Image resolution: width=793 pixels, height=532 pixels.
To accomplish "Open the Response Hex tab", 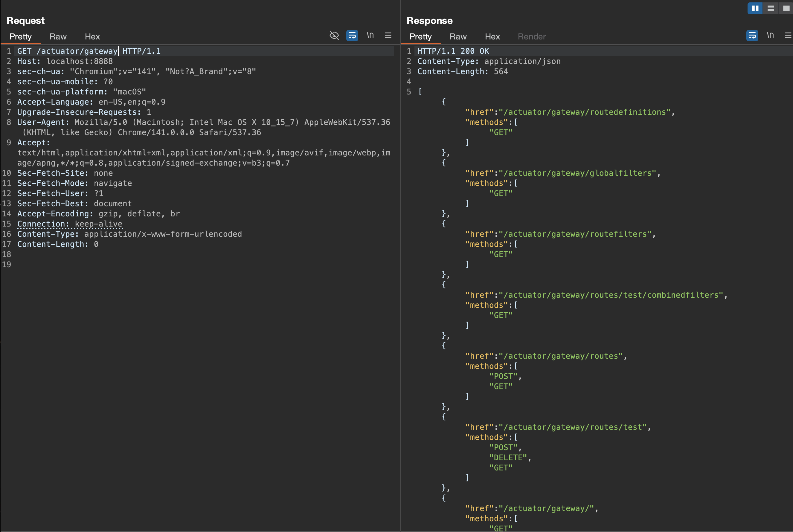I will coord(492,37).
